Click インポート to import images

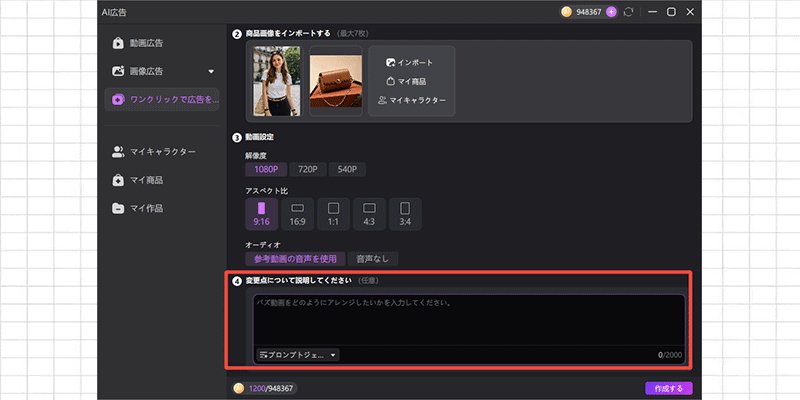pyautogui.click(x=415, y=62)
